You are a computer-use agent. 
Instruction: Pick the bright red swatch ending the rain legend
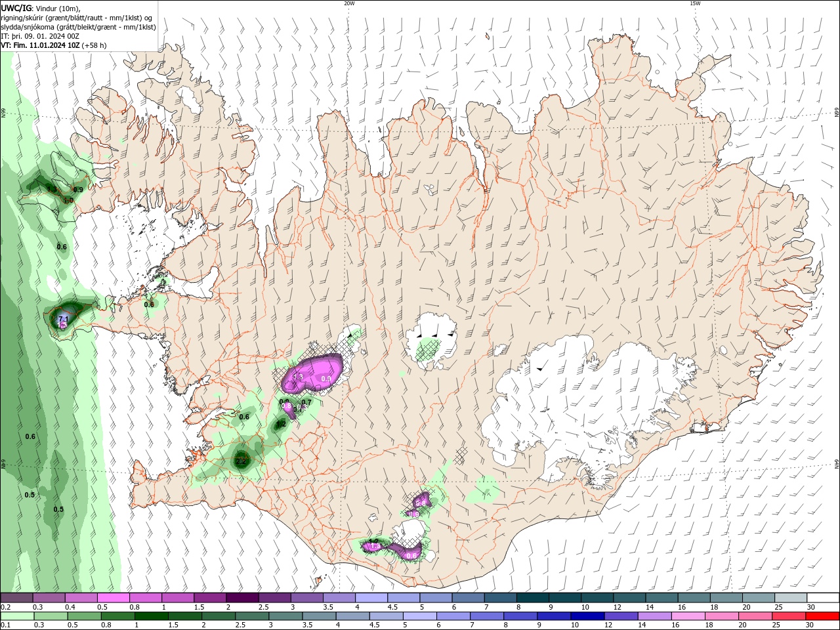point(824,616)
